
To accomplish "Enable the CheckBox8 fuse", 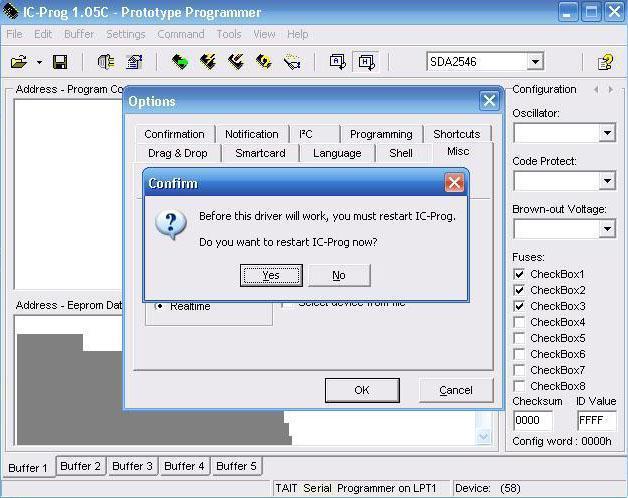I will (519, 386).
